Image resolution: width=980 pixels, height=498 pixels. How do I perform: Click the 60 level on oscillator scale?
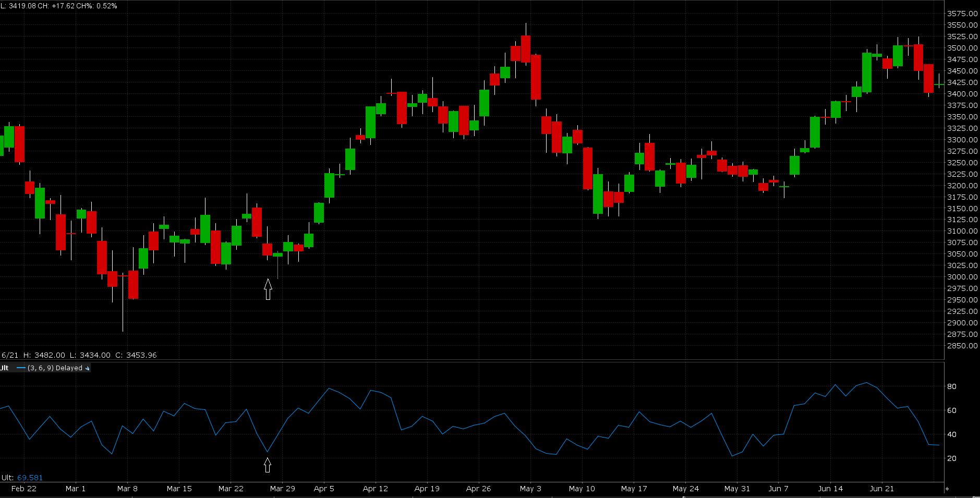point(952,410)
